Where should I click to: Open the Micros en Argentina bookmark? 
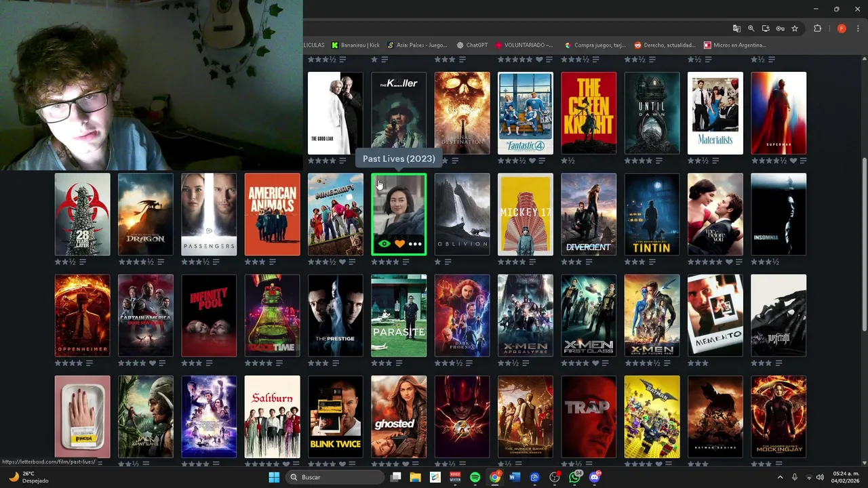click(x=734, y=45)
